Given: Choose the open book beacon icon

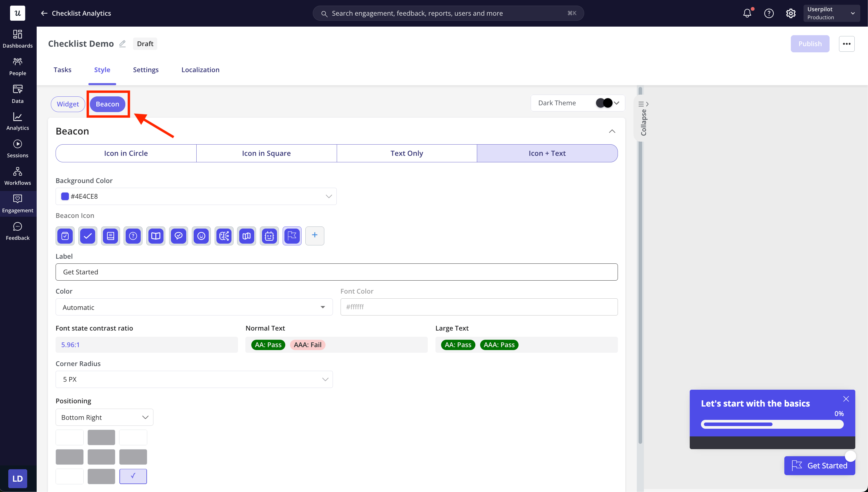Looking at the screenshot, I should pos(156,236).
